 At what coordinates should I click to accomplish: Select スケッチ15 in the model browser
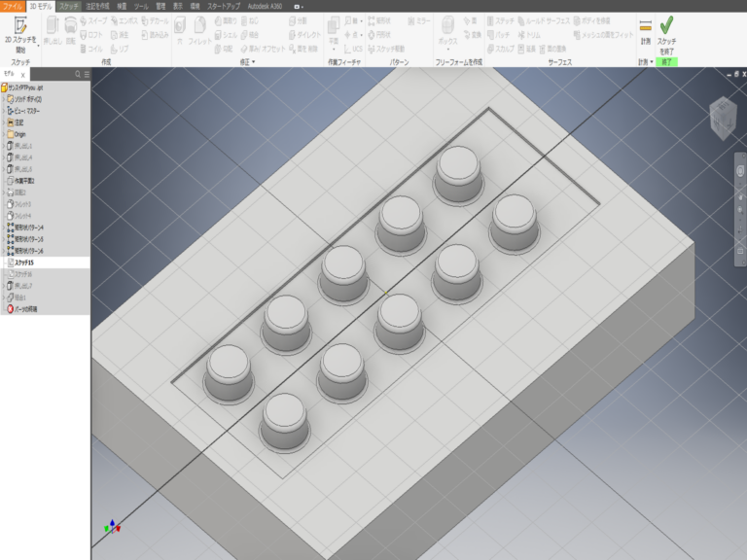(24, 262)
